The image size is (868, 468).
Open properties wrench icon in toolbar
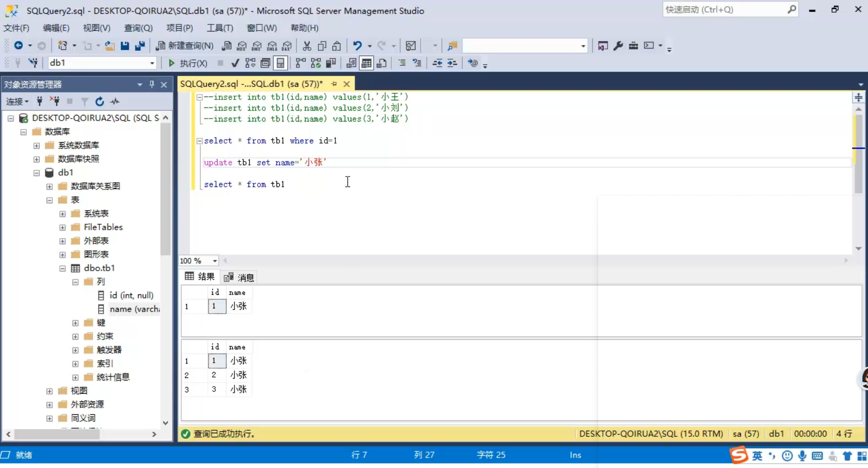pos(618,46)
